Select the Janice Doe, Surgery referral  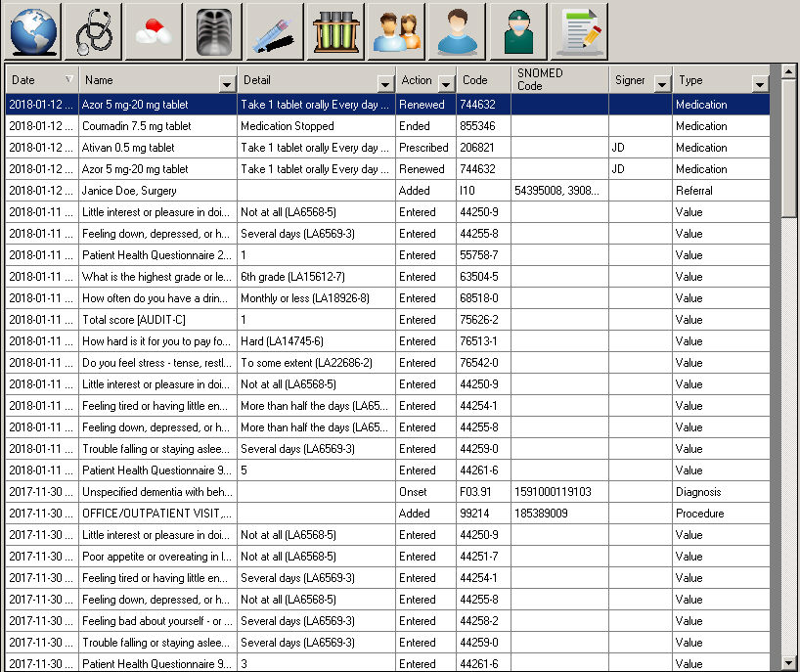point(387,191)
